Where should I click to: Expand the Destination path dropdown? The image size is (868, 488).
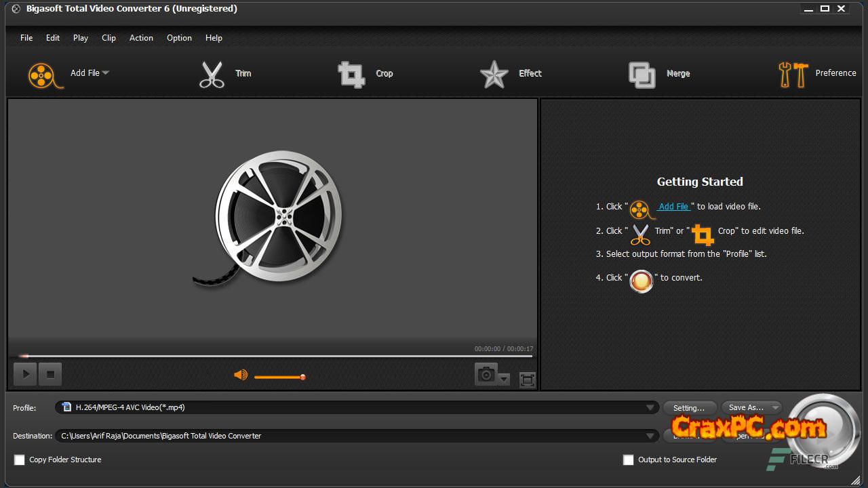point(650,436)
